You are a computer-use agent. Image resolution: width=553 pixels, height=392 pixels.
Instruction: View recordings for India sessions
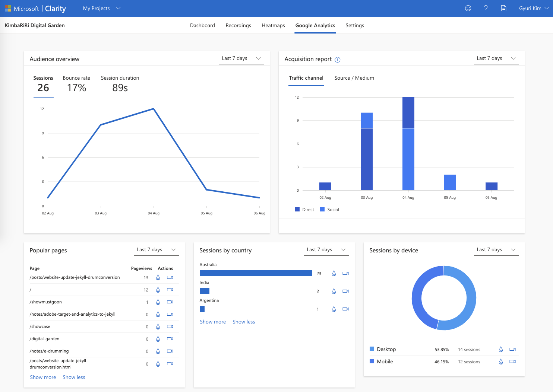coord(345,291)
